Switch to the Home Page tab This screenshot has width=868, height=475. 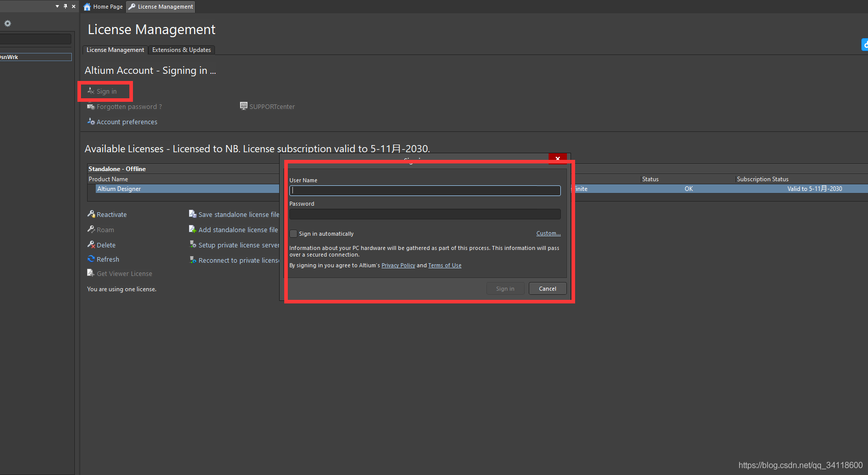coord(103,7)
